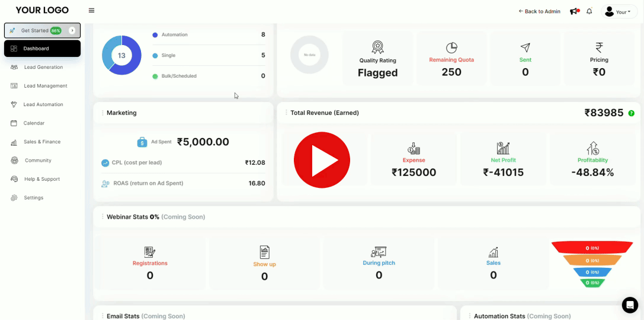The height and width of the screenshot is (320, 644).
Task: Click the Back to Admin link
Action: click(539, 11)
